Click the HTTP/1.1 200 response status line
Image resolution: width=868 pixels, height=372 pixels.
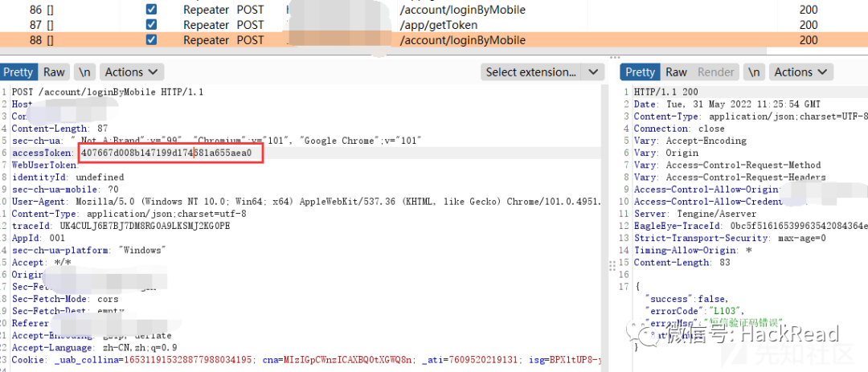pyautogui.click(x=666, y=92)
